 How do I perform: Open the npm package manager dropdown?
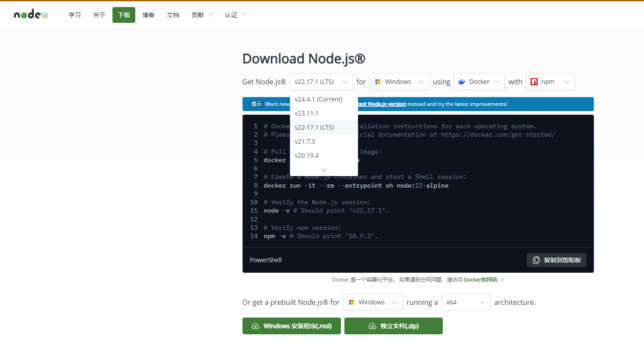(550, 82)
